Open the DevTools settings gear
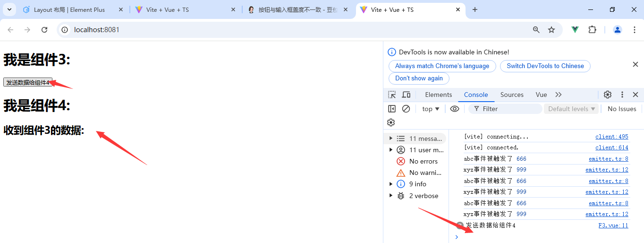This screenshot has height=243, width=644. coord(608,95)
